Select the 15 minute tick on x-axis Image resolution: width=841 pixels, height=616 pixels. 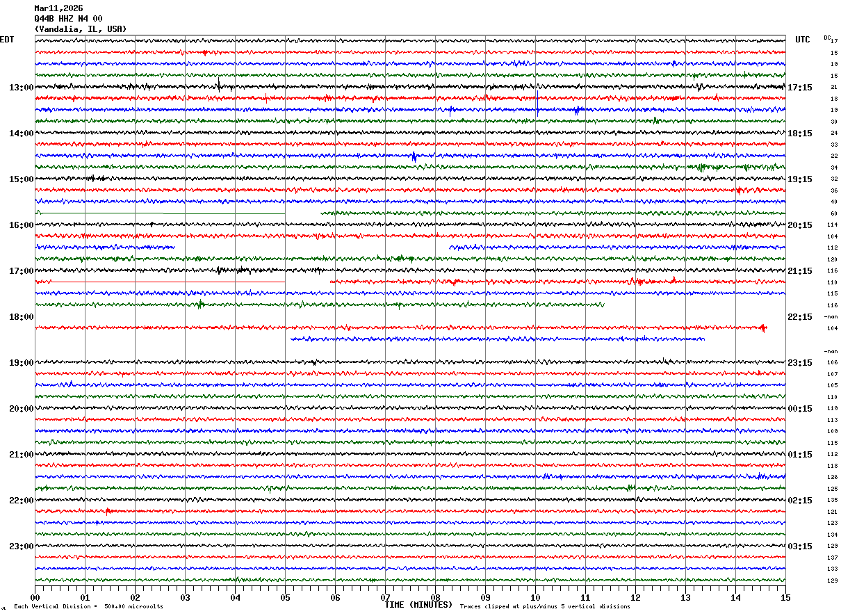coord(785,598)
